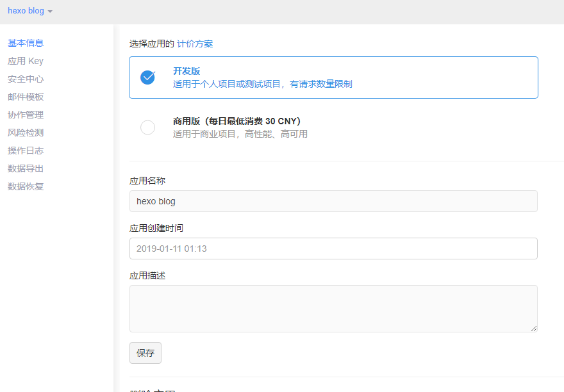Image resolution: width=564 pixels, height=392 pixels.
Task: Focus the 应用描述 text area
Action: point(333,309)
